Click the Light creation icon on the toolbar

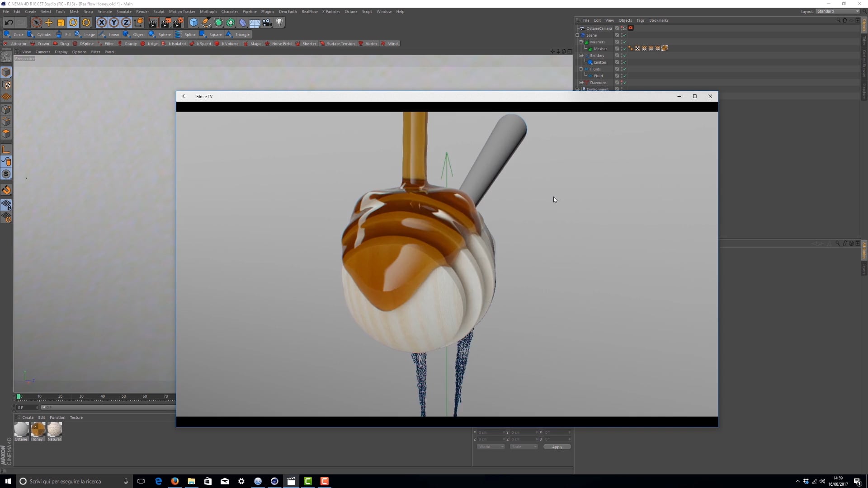coord(279,22)
